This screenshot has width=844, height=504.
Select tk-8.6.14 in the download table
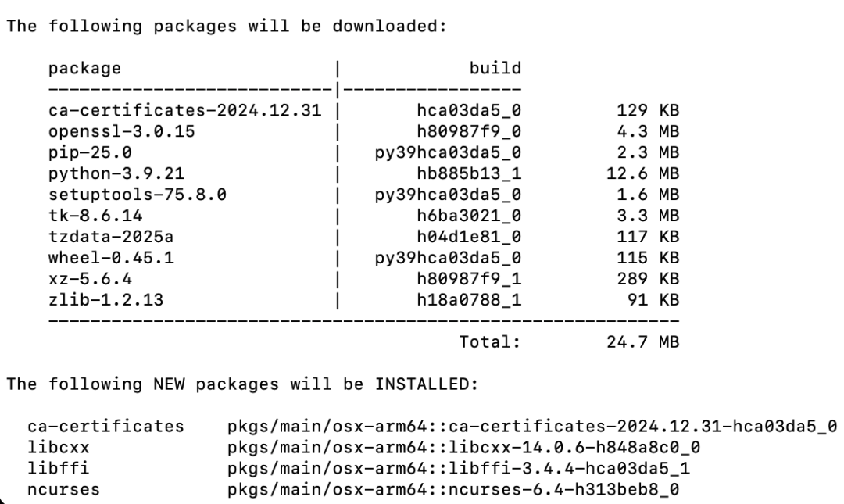tap(95, 216)
